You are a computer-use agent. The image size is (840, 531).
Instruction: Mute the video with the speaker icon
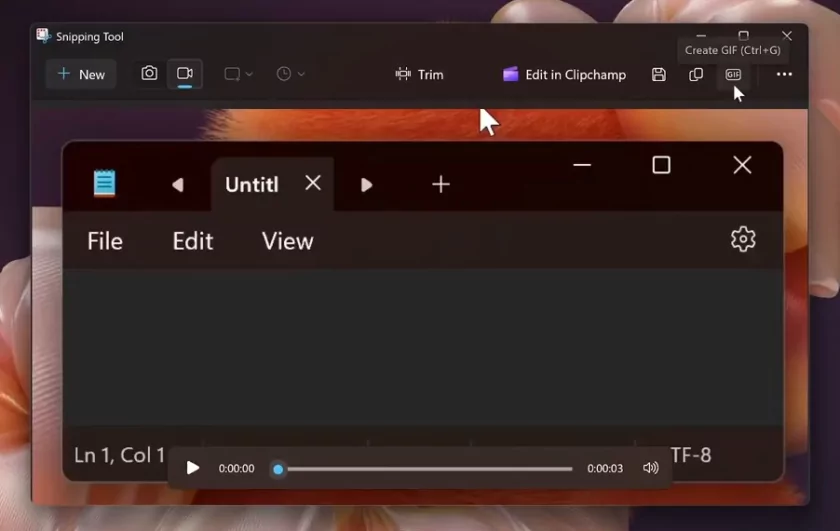[x=650, y=468]
